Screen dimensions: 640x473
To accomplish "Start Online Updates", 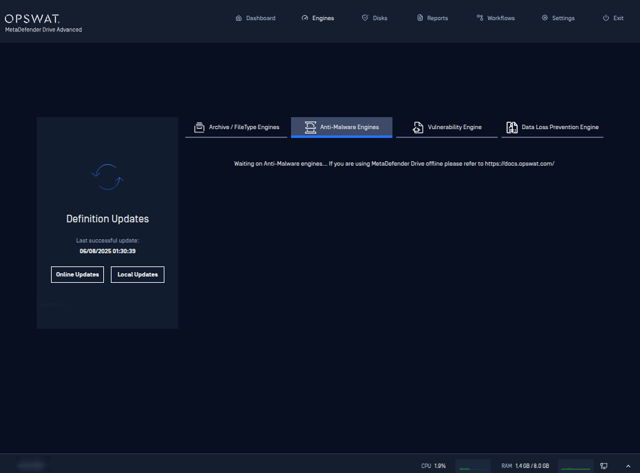I will pos(77,275).
